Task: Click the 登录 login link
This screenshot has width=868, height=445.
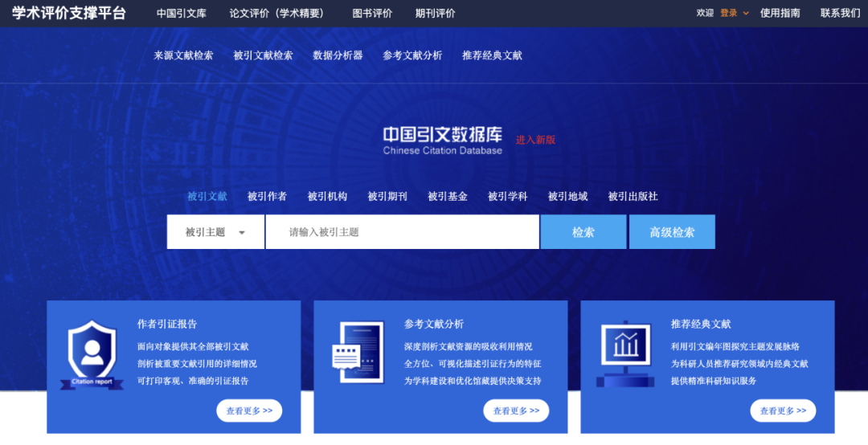Action: coord(728,14)
